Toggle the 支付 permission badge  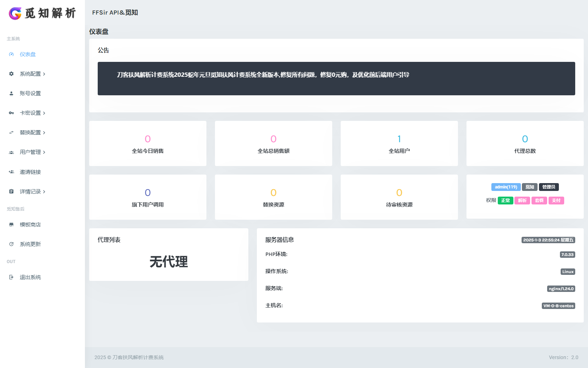(556, 200)
